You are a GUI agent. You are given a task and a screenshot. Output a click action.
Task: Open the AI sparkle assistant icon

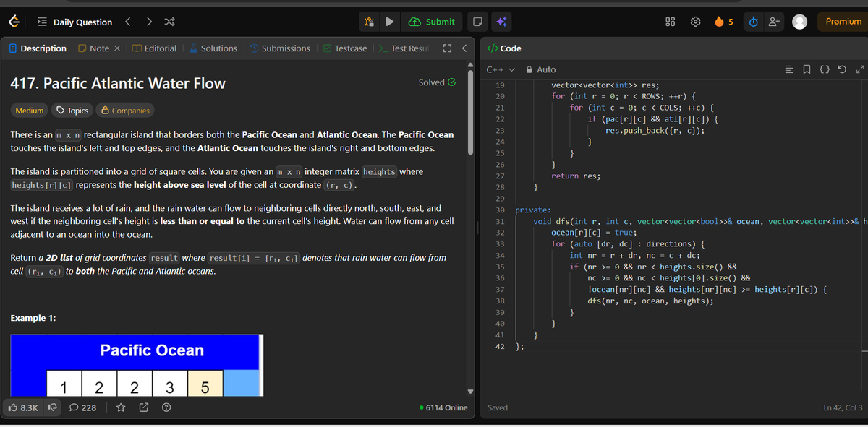(501, 22)
